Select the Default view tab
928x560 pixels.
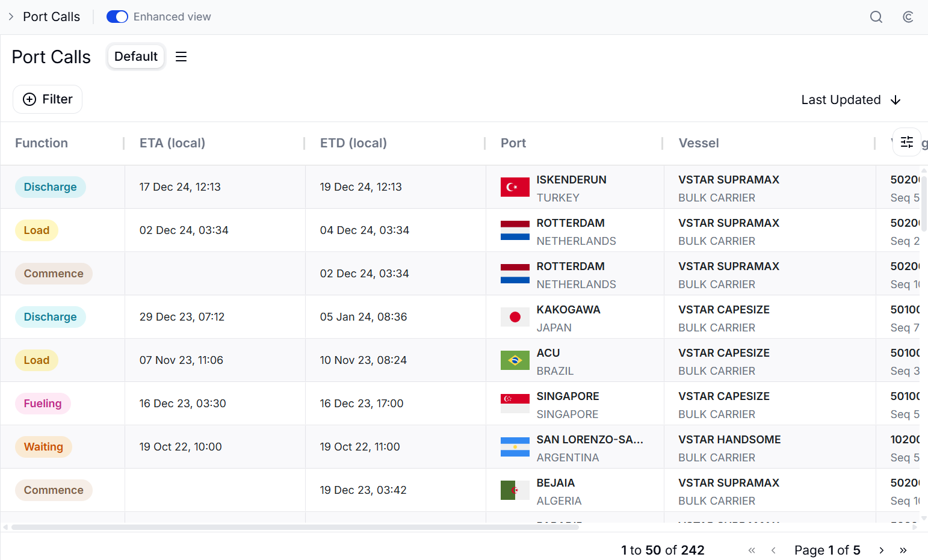(x=136, y=57)
